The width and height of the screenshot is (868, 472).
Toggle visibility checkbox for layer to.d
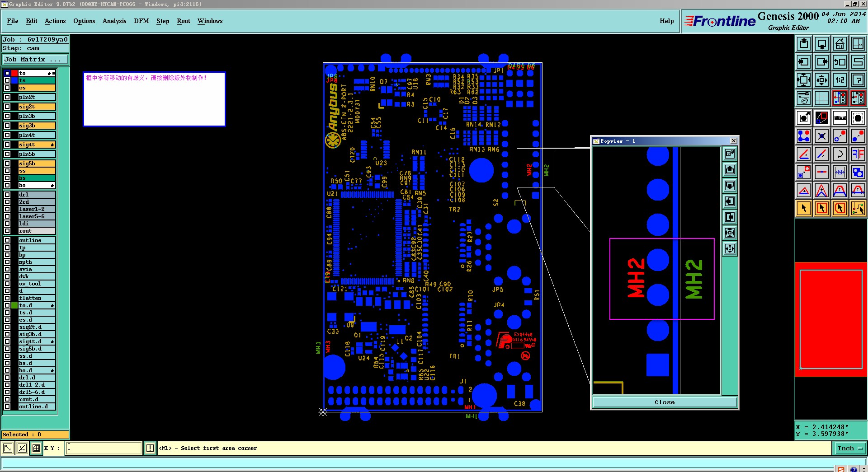pos(7,305)
